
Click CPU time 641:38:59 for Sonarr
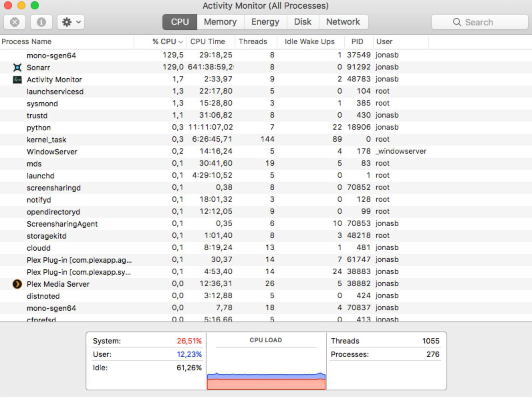tap(211, 67)
